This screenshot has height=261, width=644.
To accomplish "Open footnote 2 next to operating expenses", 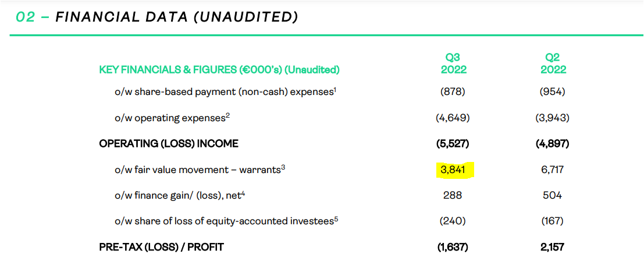I will click(229, 115).
